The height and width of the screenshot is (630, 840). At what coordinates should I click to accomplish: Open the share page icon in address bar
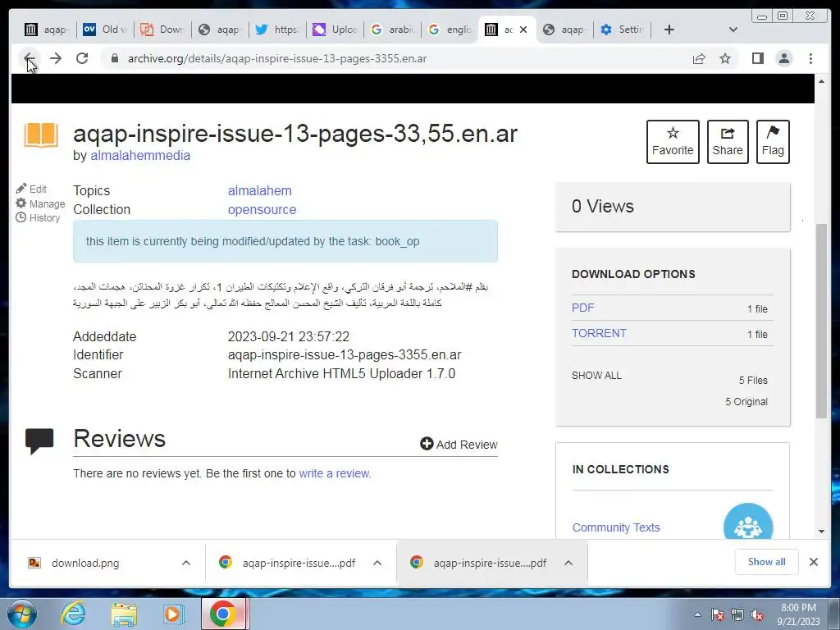click(x=699, y=58)
